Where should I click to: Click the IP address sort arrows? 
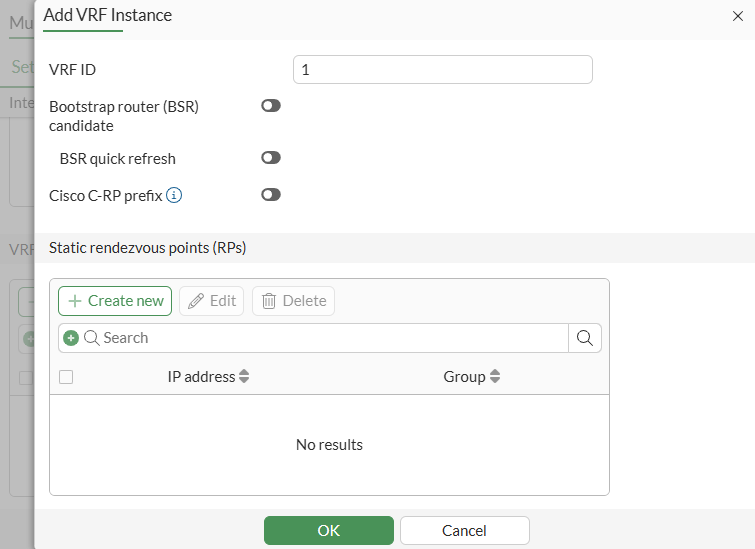244,377
